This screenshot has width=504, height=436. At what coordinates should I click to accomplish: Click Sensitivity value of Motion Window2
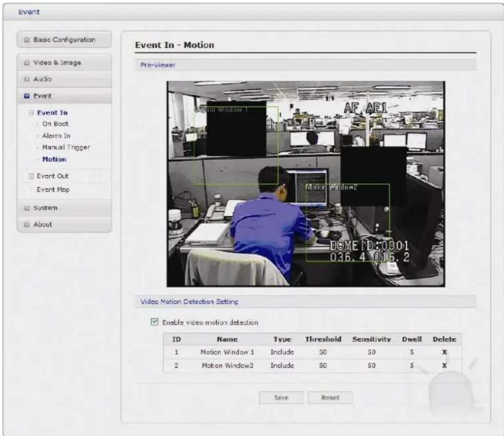tap(371, 366)
